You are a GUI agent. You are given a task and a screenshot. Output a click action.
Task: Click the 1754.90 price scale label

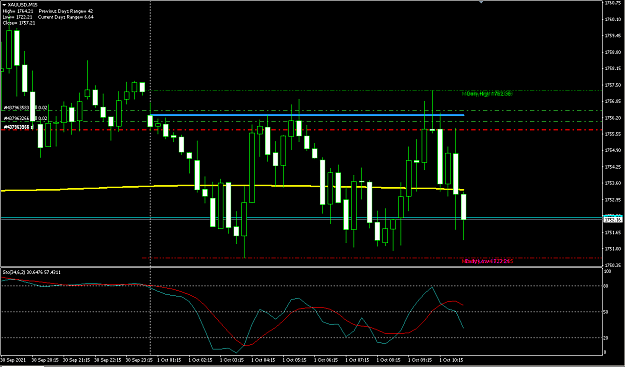tap(613, 150)
